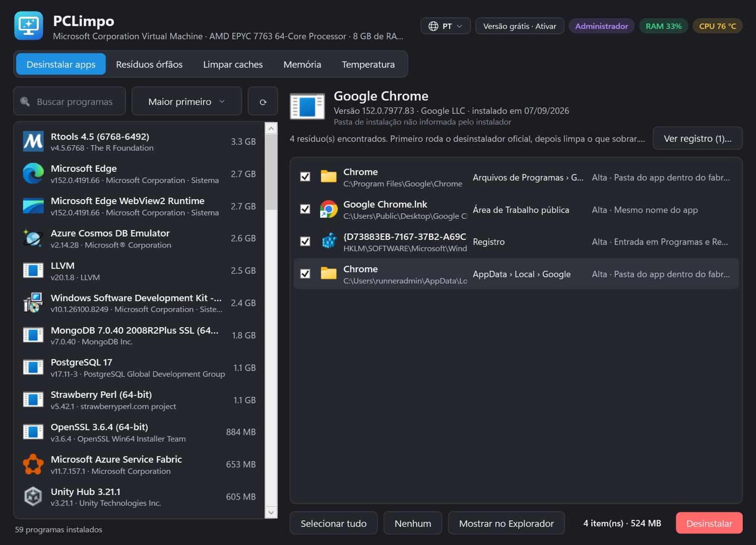This screenshot has width=756, height=545.
Task: Click the program list scrollbar thumb
Action: pyautogui.click(x=271, y=172)
